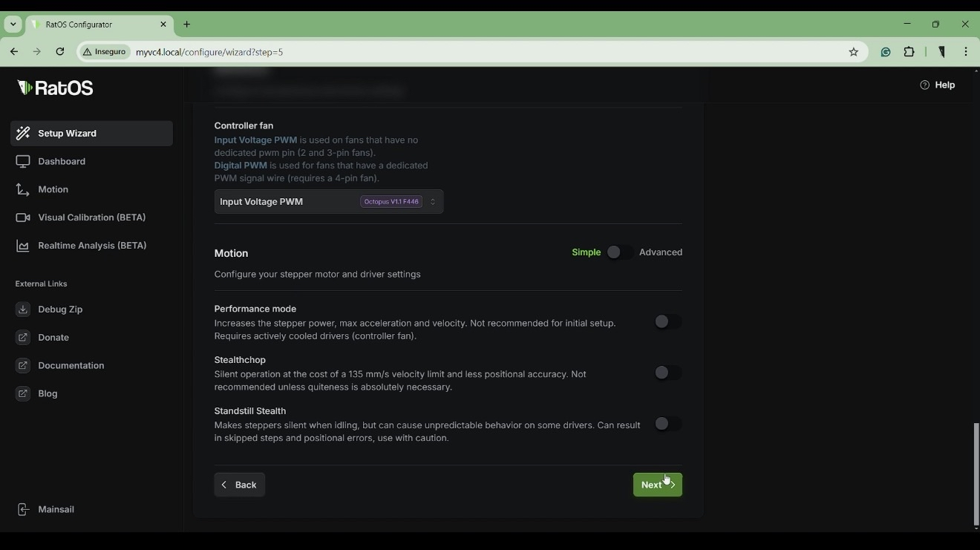Click the green Next button
This screenshot has width=980, height=550.
[657, 485]
